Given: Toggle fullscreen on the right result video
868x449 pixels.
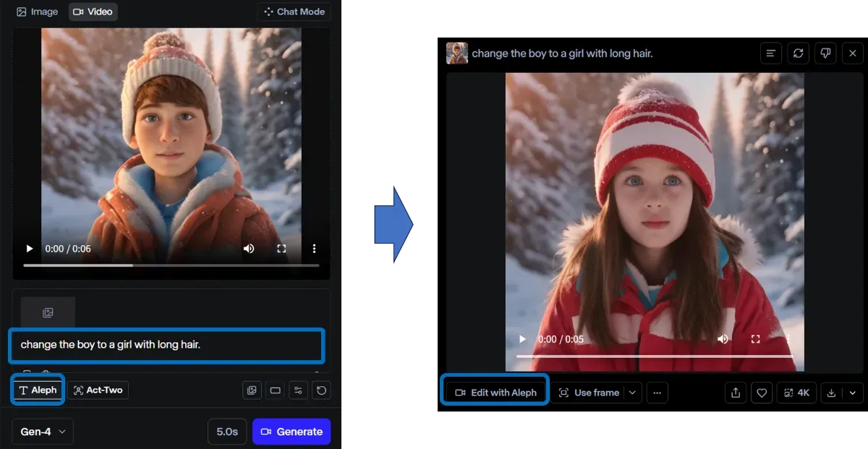Looking at the screenshot, I should tap(756, 339).
